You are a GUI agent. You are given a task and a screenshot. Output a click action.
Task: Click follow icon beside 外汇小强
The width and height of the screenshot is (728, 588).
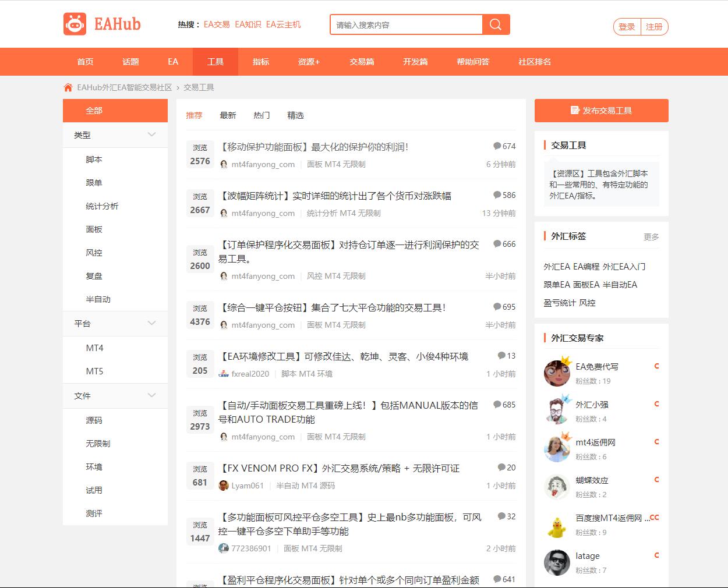coord(656,404)
